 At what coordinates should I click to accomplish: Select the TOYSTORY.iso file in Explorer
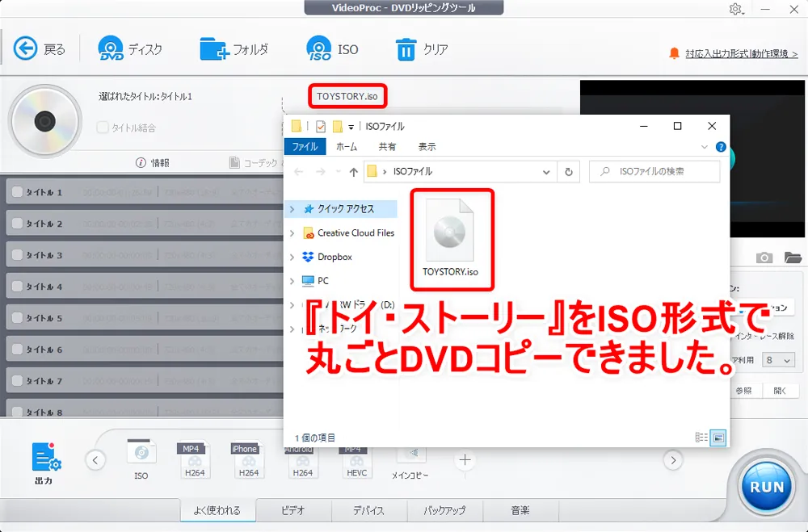(x=450, y=238)
